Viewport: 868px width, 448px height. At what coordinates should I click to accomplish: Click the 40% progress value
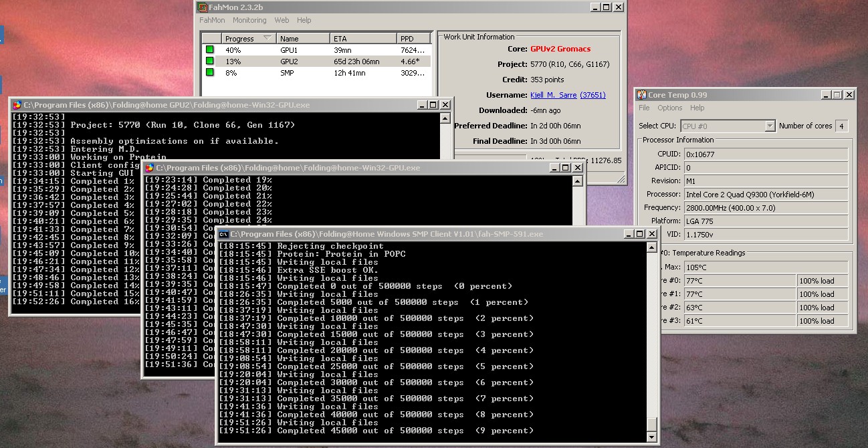[233, 50]
